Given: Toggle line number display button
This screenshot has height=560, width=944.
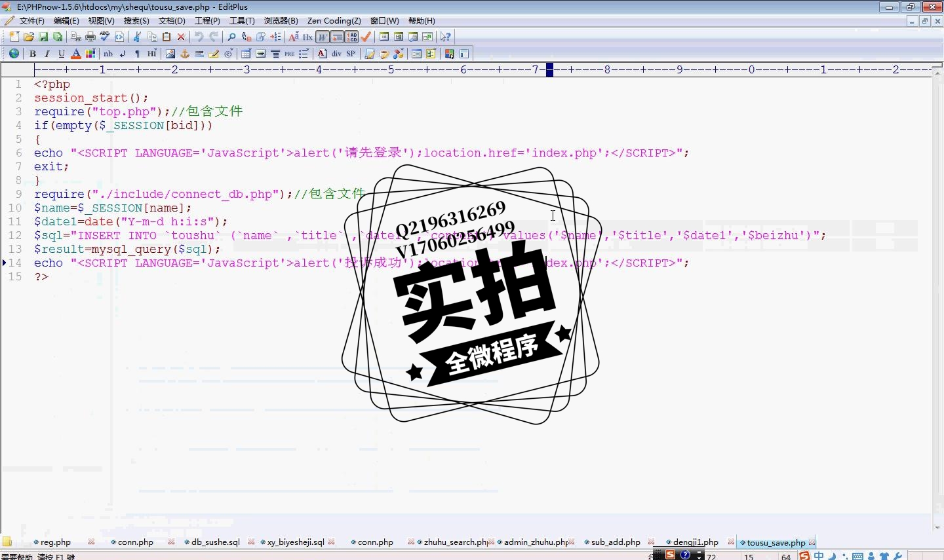Looking at the screenshot, I should click(352, 37).
